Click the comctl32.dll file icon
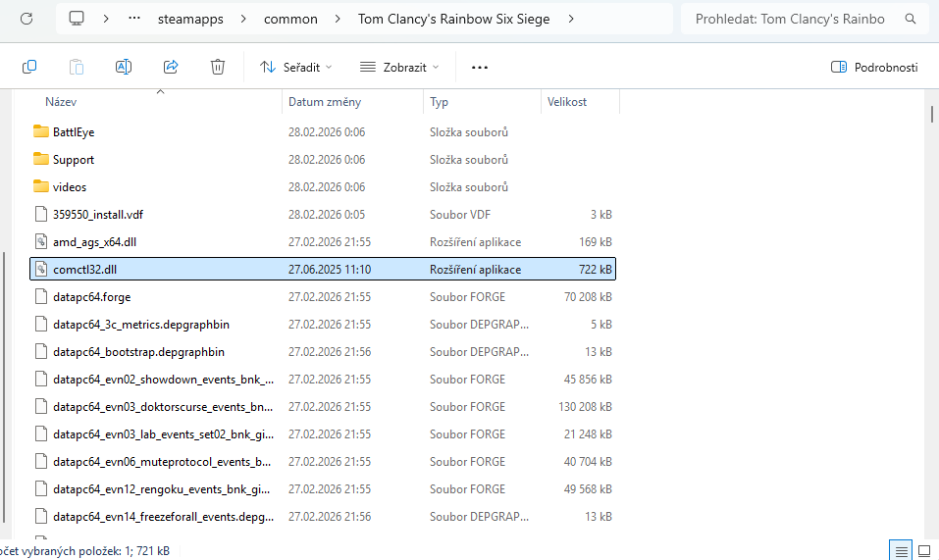 click(x=41, y=269)
